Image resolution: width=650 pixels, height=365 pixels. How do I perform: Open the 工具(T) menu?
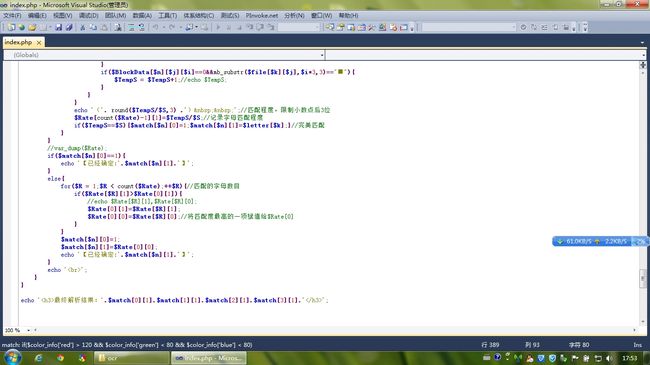(167, 15)
